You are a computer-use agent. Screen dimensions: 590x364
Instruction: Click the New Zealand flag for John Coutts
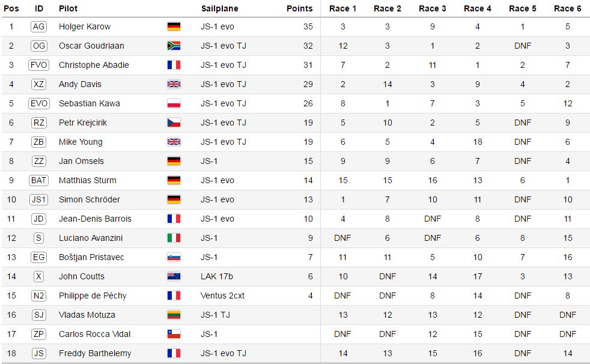pyautogui.click(x=174, y=276)
